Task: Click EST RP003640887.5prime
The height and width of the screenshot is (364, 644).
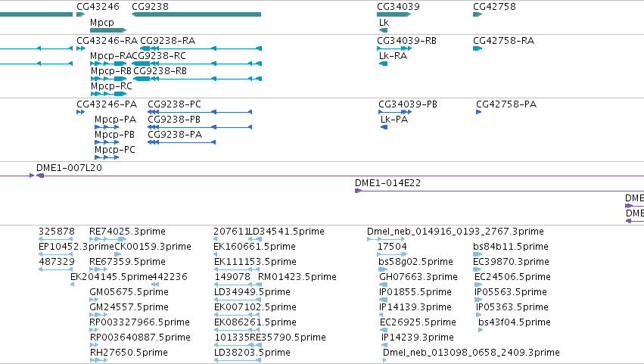Action: pyautogui.click(x=140, y=338)
